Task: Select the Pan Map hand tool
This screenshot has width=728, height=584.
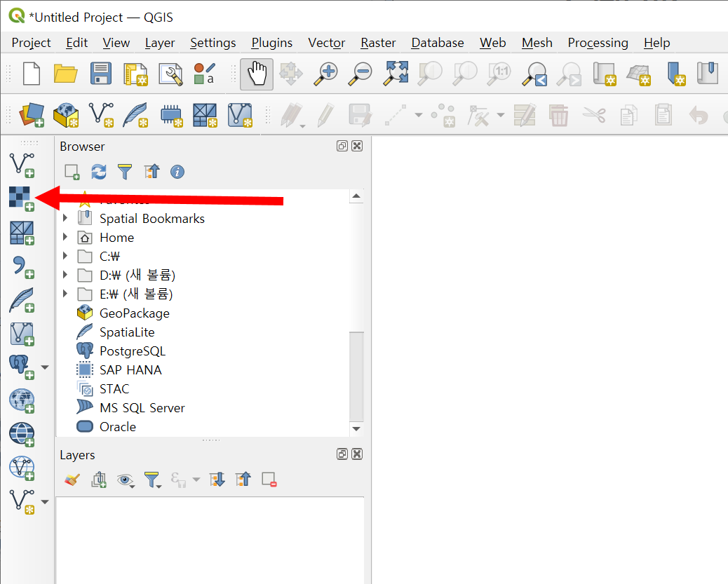Action: click(257, 74)
